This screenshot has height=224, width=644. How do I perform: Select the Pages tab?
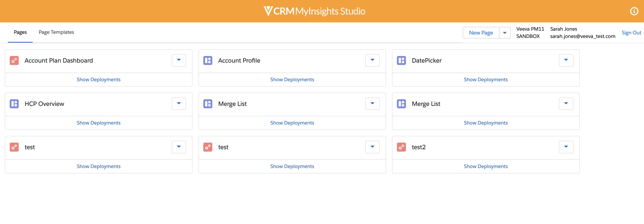[x=20, y=32]
